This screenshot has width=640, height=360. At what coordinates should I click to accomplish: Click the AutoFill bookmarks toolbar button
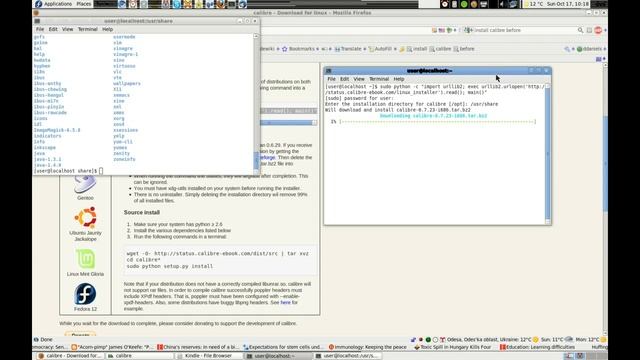tap(380, 49)
